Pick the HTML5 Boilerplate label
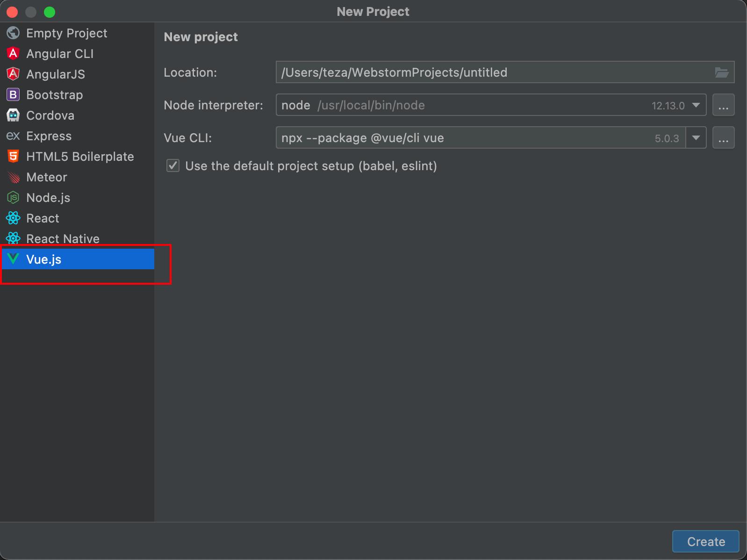Screen dimensions: 747x560 click(x=80, y=157)
